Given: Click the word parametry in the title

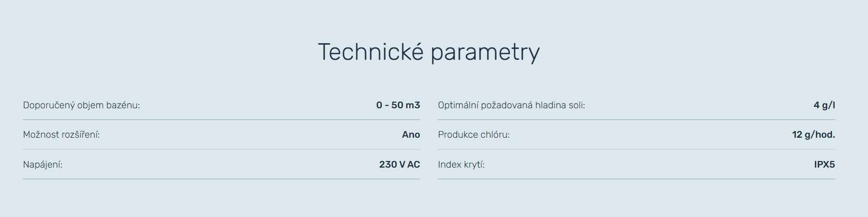Looking at the screenshot, I should (485, 53).
